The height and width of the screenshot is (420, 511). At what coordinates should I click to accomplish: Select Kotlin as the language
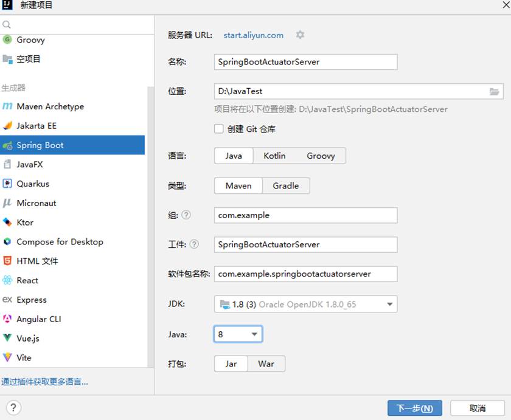274,156
